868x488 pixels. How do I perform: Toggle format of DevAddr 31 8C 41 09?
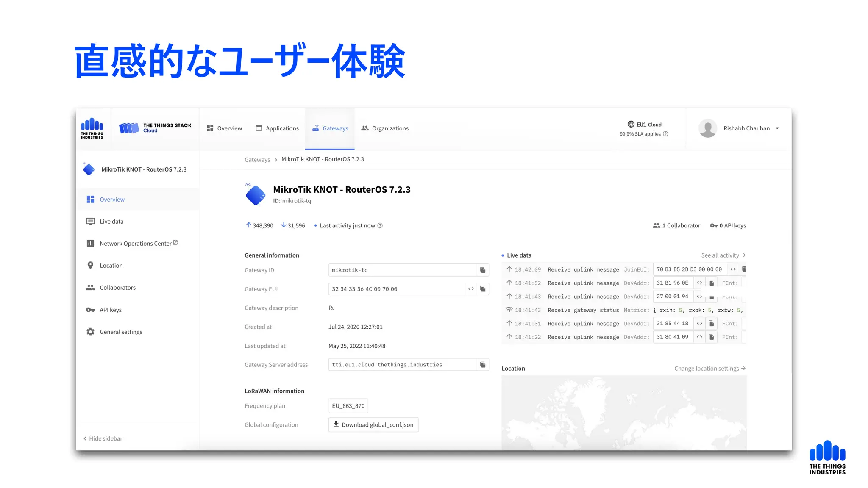point(699,337)
